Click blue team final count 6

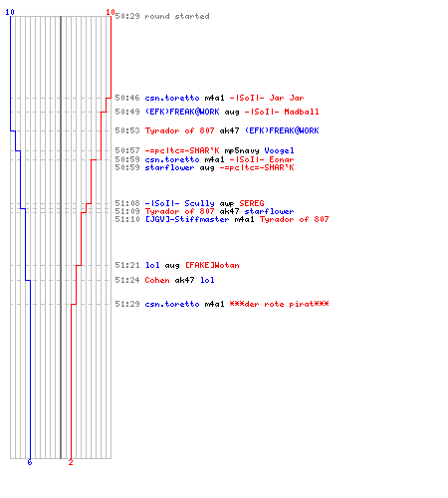30,462
